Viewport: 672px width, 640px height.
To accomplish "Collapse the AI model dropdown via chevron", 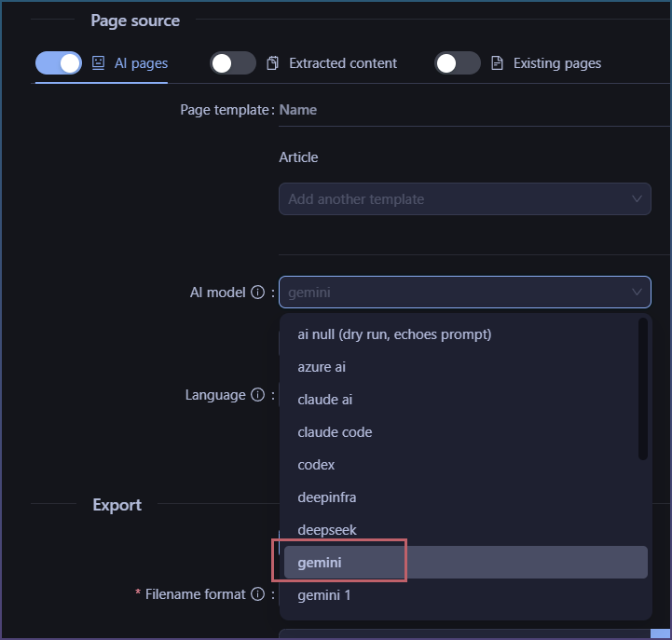I will 637,293.
